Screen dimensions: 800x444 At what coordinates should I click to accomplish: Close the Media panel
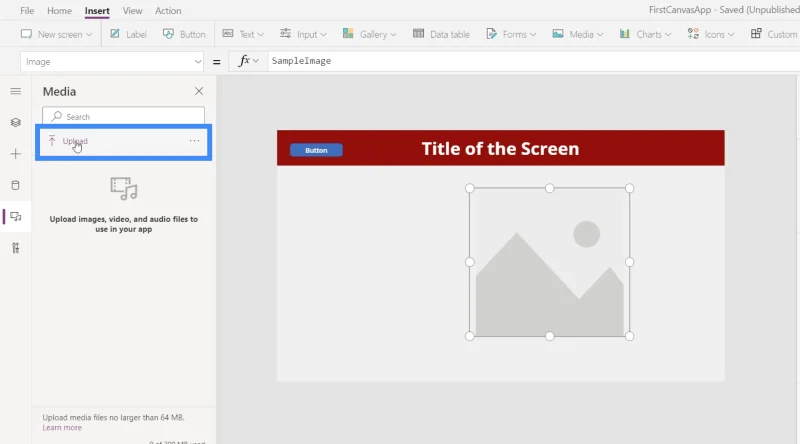coord(199,91)
